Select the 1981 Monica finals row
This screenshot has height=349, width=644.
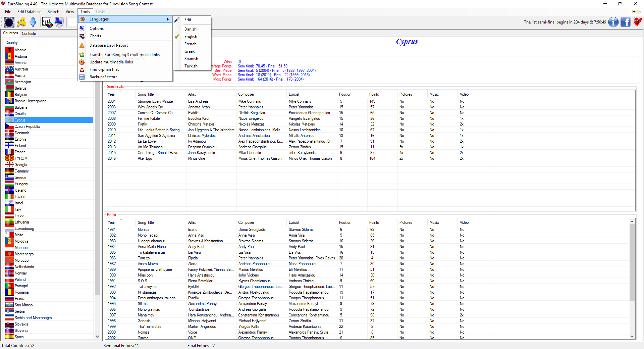coord(367,230)
